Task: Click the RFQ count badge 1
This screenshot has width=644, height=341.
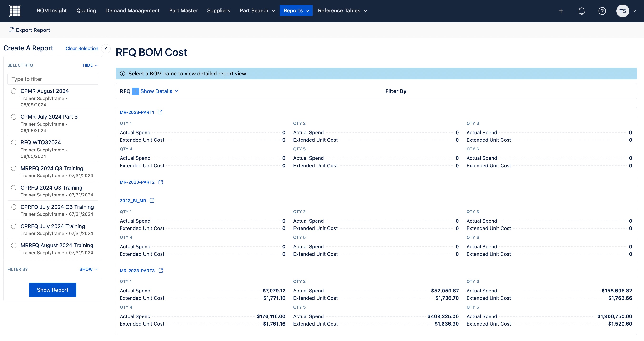Action: point(135,91)
